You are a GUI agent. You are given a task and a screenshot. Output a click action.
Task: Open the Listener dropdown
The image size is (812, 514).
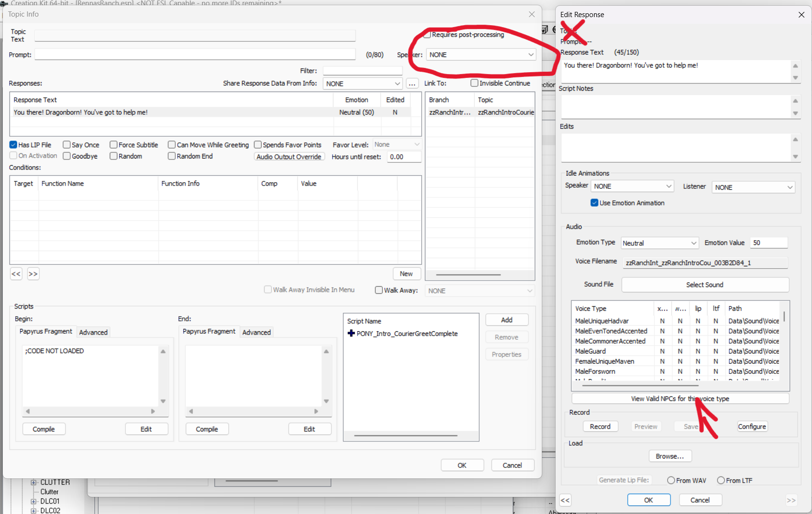(753, 187)
